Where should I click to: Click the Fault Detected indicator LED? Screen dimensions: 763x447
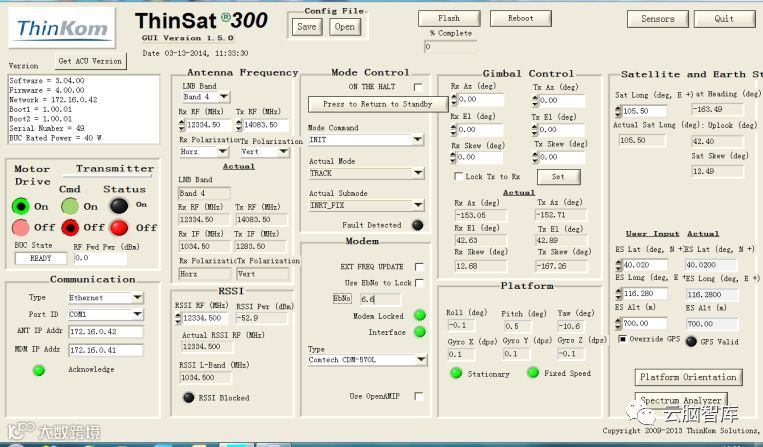point(418,225)
